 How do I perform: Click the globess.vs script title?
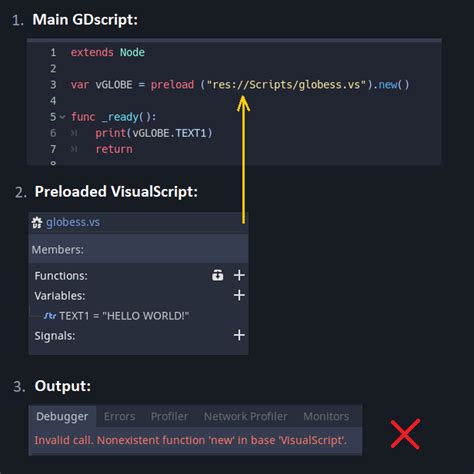[73, 222]
